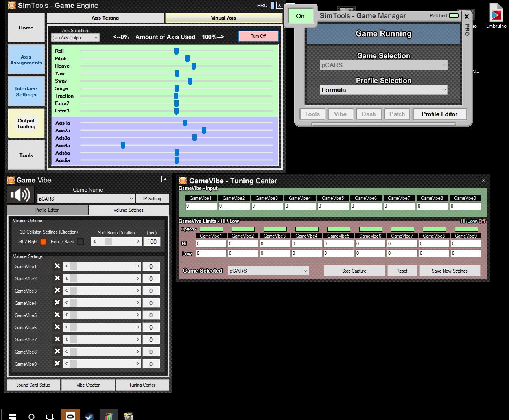509x420 pixels.
Task: Mute GameVibe4 with its X icon
Action: coord(57,303)
